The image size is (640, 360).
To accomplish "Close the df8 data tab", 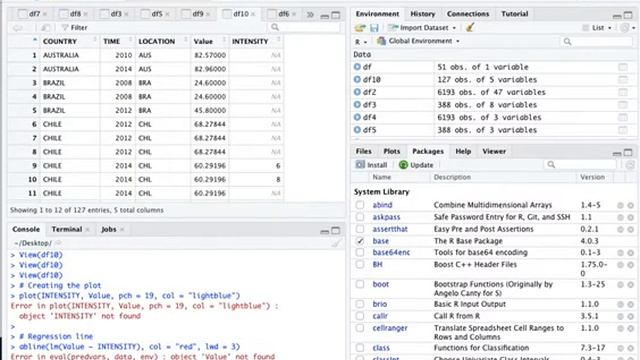I will (86, 14).
